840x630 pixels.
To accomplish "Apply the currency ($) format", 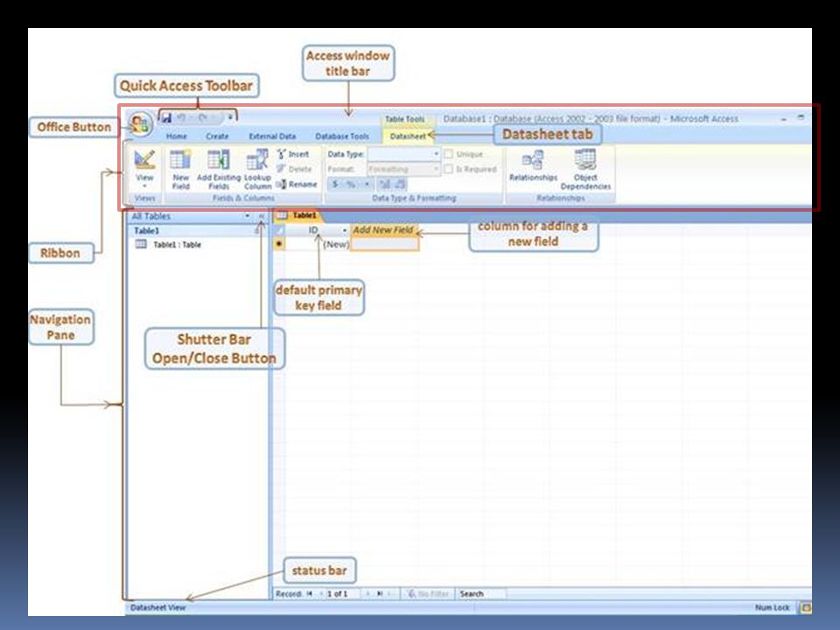I will tap(335, 185).
